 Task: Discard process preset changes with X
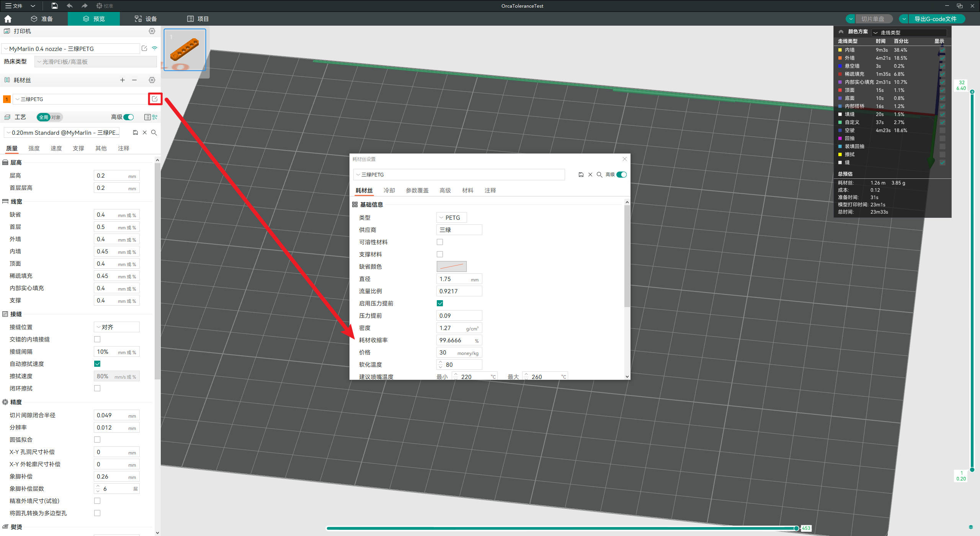[145, 132]
